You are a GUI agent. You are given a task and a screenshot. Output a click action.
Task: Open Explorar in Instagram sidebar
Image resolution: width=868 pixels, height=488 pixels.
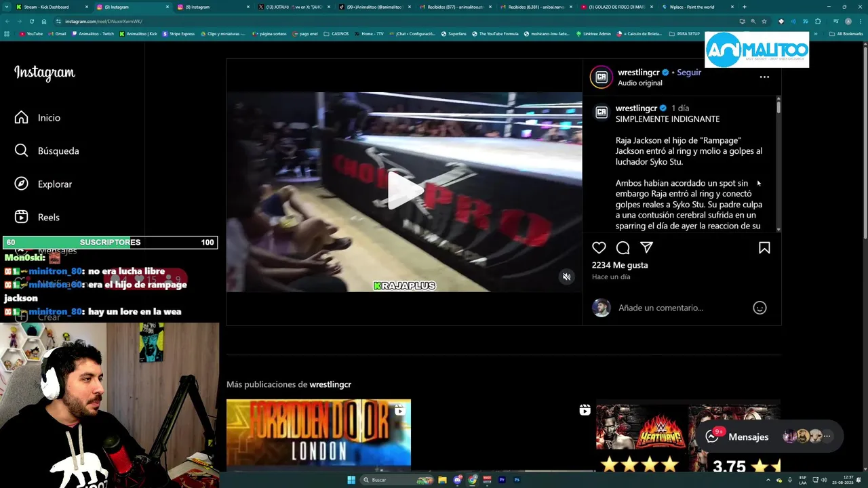[x=43, y=184]
